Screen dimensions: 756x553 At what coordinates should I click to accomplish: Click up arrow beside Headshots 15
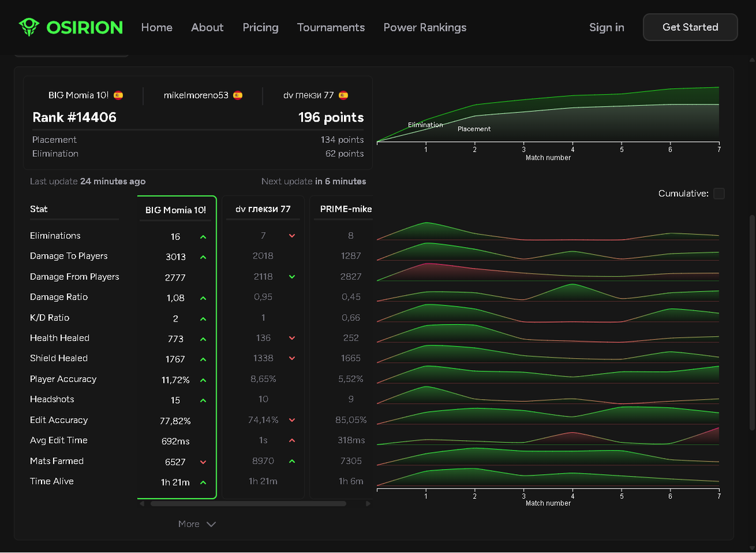tap(203, 400)
